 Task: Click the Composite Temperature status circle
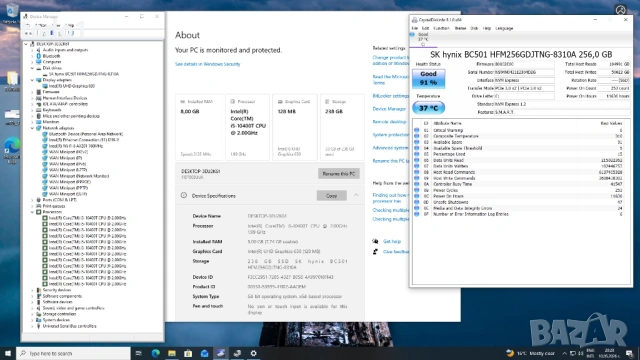tap(417, 136)
